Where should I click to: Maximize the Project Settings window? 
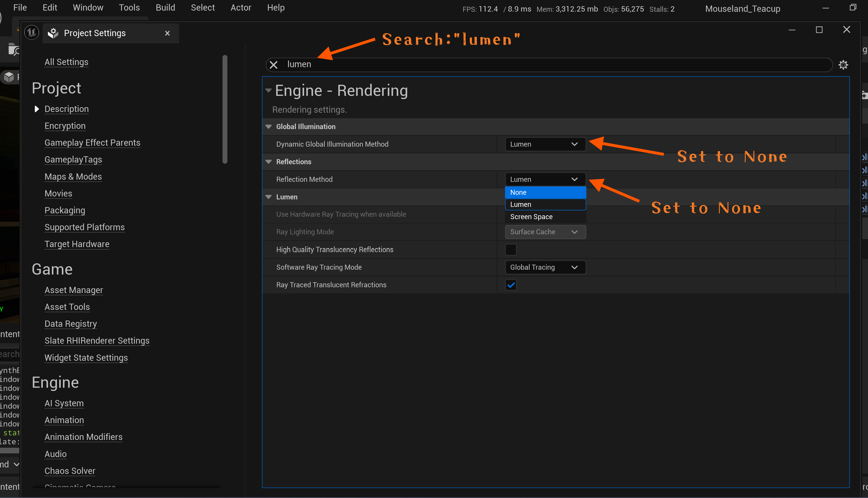click(819, 30)
